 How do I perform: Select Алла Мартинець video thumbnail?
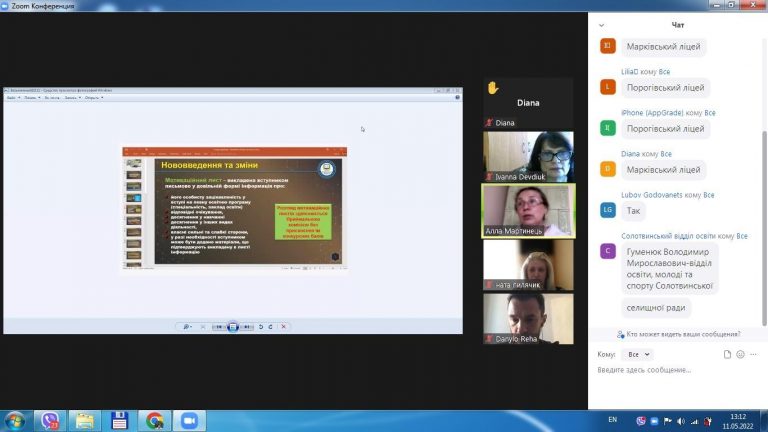(x=528, y=211)
